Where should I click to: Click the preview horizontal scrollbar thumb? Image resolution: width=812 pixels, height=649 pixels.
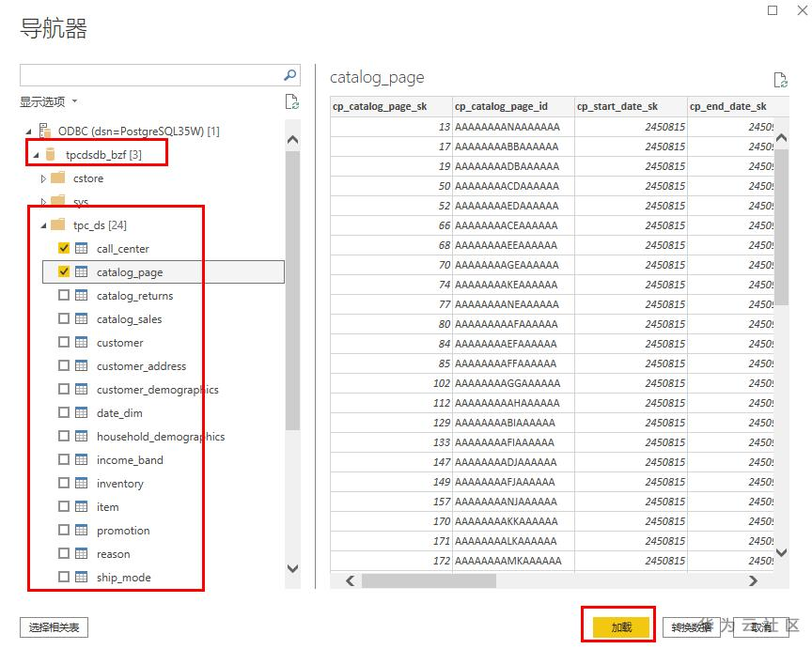429,580
